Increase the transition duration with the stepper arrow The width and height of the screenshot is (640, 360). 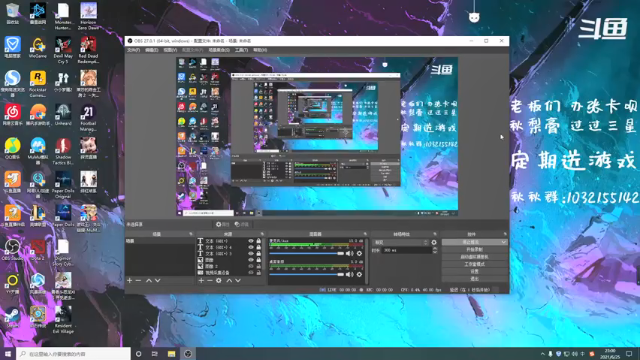435,249
